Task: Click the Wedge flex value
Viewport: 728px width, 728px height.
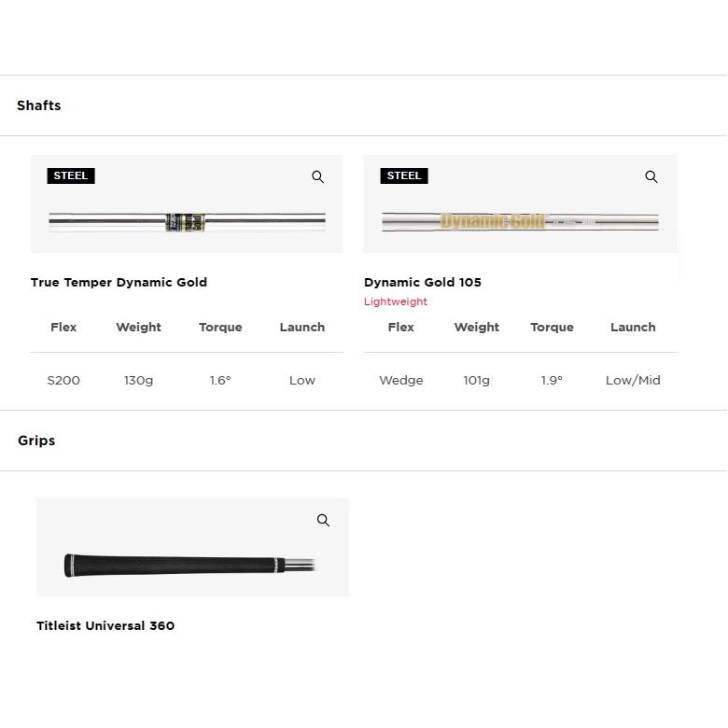Action: tap(401, 380)
